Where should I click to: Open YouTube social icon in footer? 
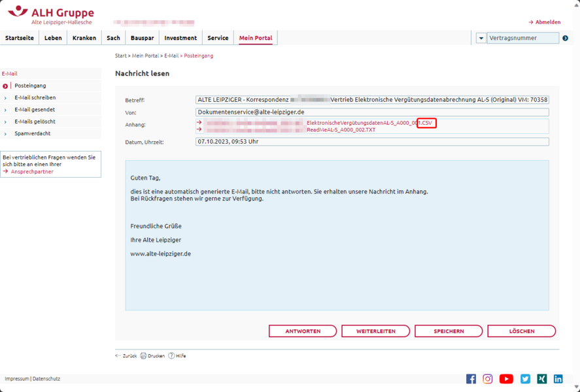tap(506, 379)
